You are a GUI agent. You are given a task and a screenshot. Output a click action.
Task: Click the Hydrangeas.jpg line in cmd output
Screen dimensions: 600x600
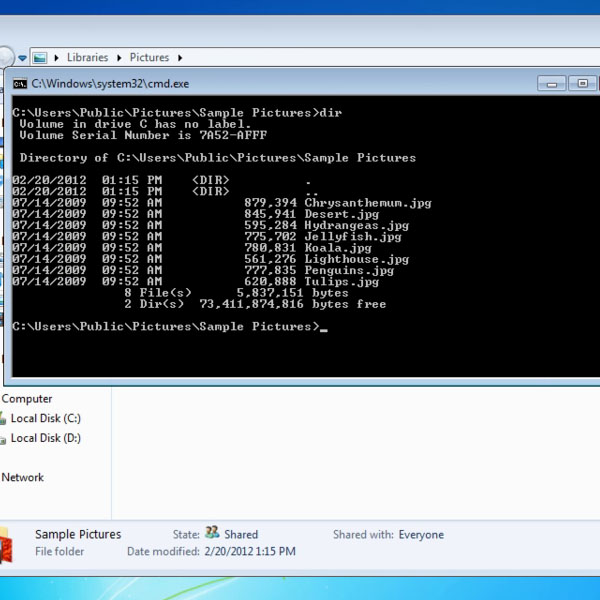coord(210,225)
